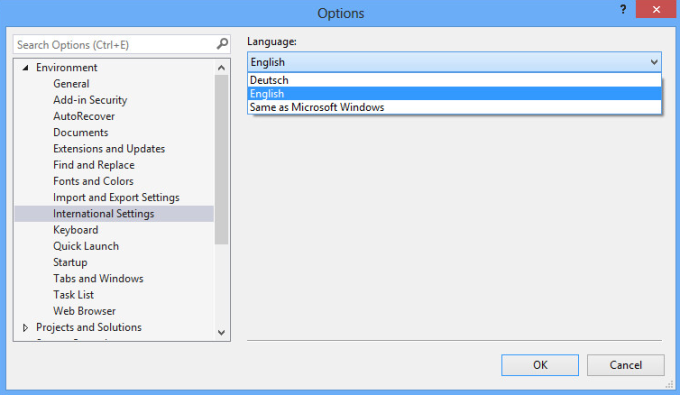Image resolution: width=680 pixels, height=395 pixels.
Task: Open the Keyboard options
Action: coord(75,230)
